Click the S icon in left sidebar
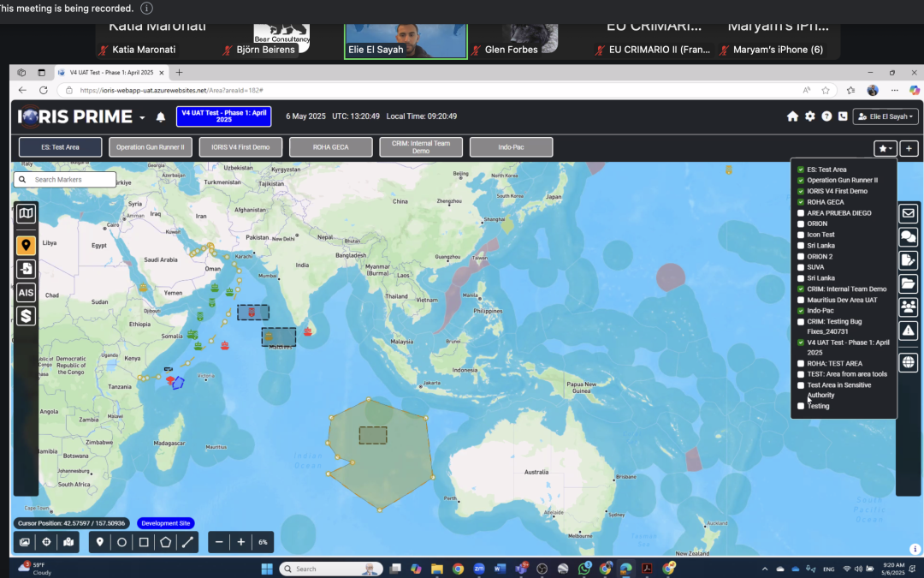Image resolution: width=924 pixels, height=578 pixels. pos(26,316)
